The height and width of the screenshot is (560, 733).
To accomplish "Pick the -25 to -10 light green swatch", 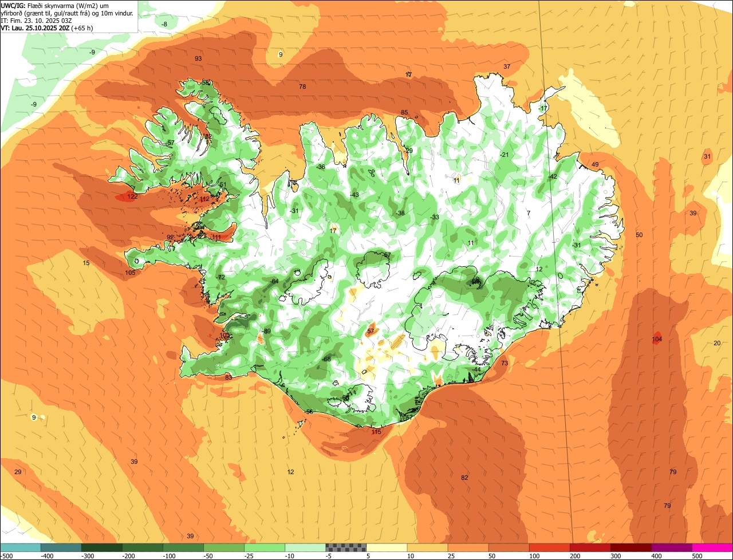I will click(x=265, y=547).
